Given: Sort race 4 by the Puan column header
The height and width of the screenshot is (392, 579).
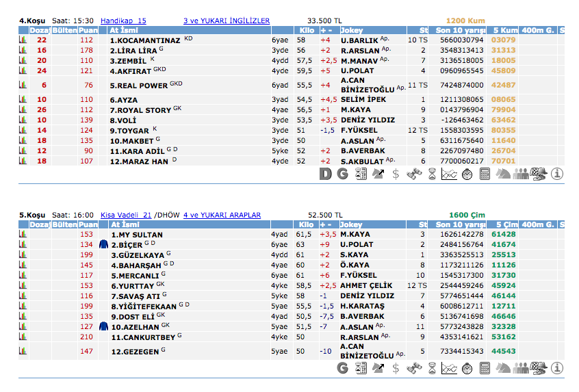Looking at the screenshot, I should coord(88,31).
